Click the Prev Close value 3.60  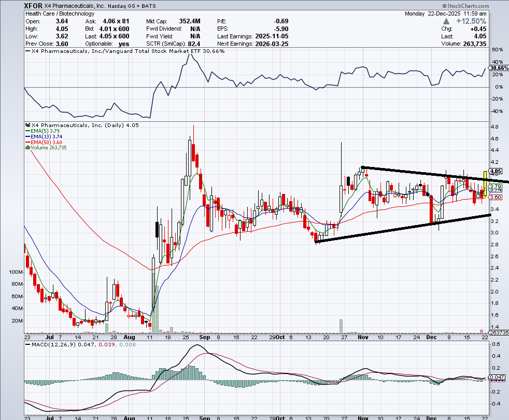coord(62,44)
